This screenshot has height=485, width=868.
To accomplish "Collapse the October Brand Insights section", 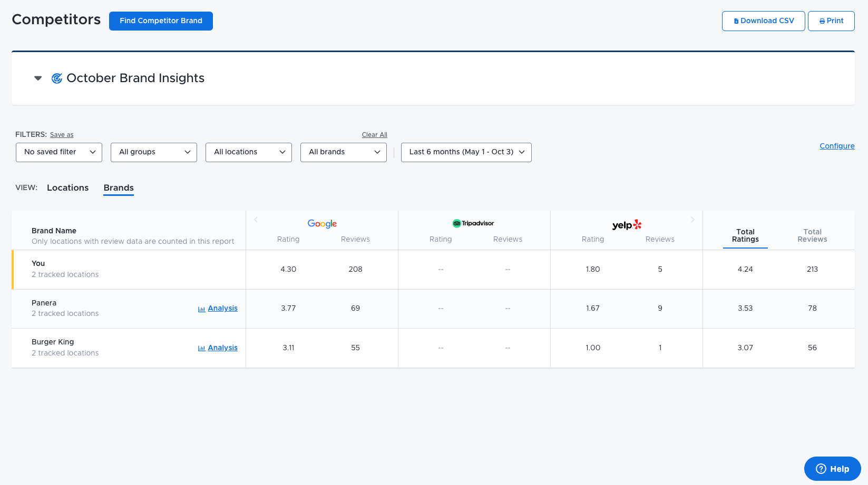I will 38,78.
